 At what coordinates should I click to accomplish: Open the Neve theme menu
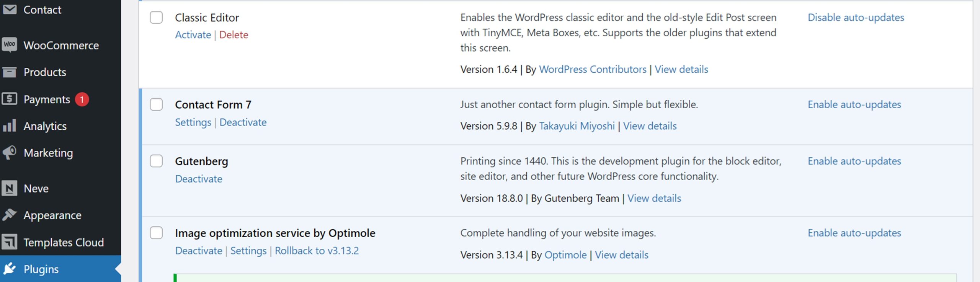pos(36,188)
